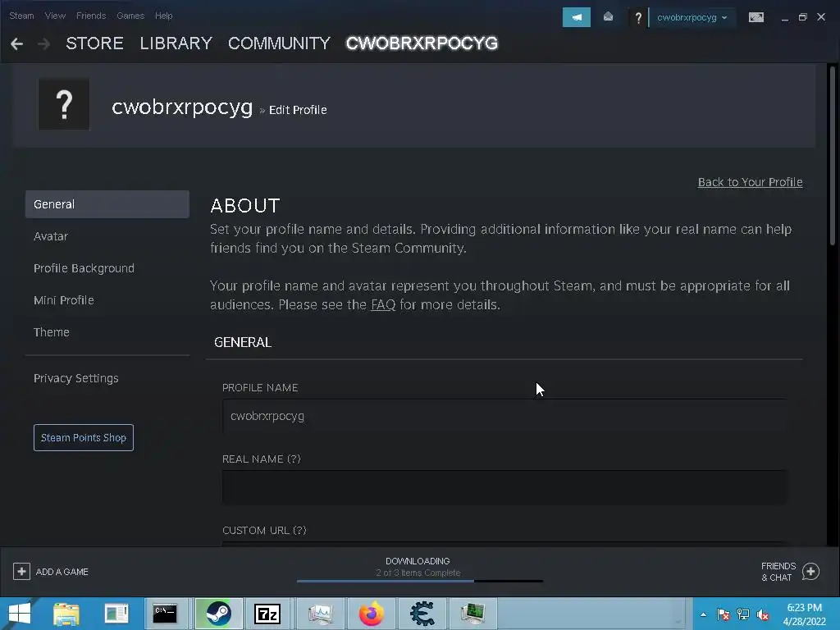
Task: Open the Command Prompt taskbar icon
Action: 165,614
